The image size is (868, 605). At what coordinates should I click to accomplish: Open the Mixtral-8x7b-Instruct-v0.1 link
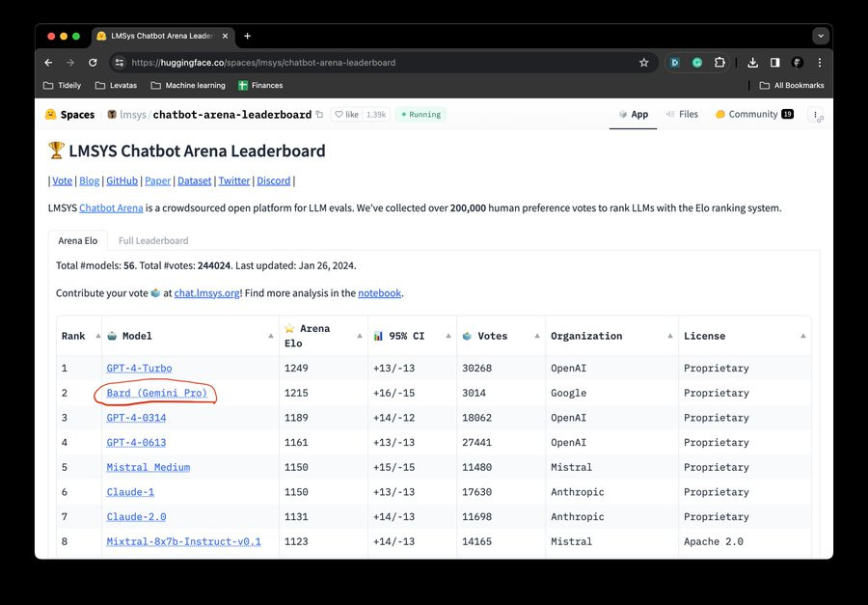click(184, 541)
